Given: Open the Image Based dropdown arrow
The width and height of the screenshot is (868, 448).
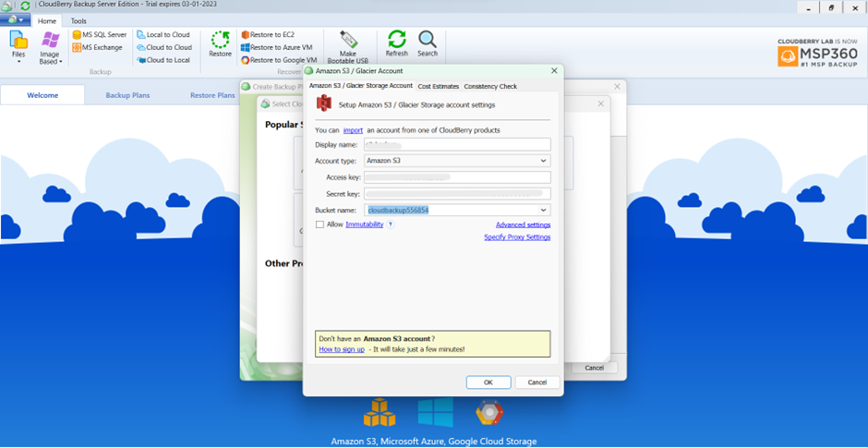Looking at the screenshot, I should click(60, 62).
